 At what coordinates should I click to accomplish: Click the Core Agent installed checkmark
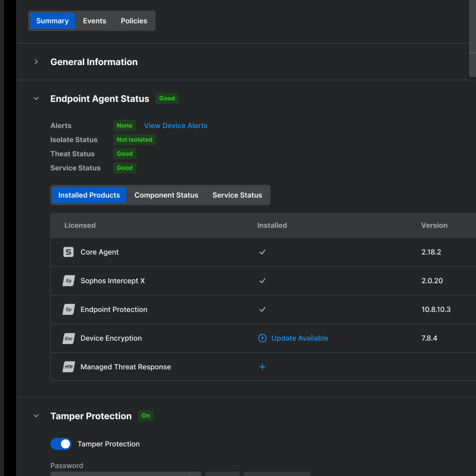click(x=262, y=252)
